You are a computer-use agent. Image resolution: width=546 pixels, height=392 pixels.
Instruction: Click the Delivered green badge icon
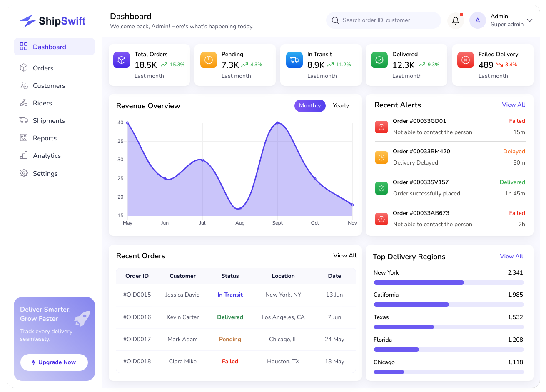click(x=379, y=60)
